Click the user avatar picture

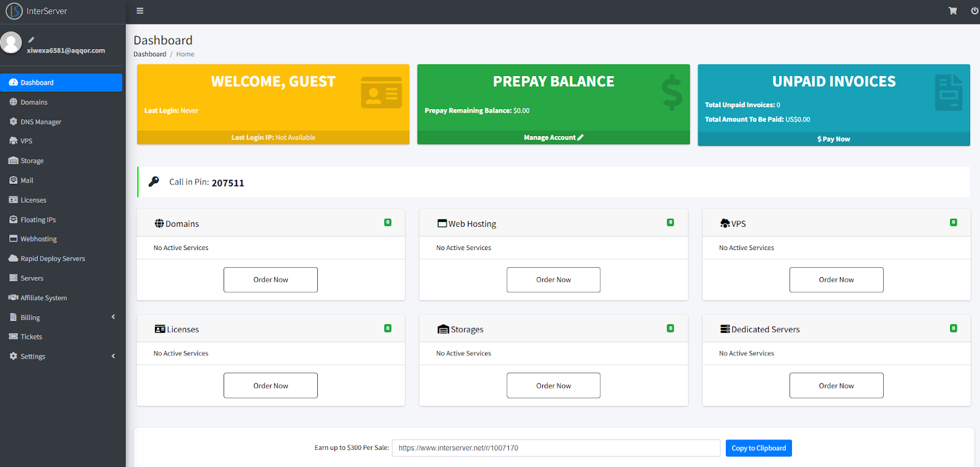click(11, 42)
